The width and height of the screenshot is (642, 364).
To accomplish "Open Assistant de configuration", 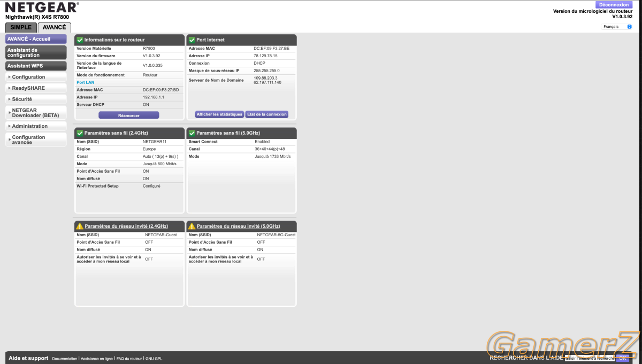I will point(36,52).
